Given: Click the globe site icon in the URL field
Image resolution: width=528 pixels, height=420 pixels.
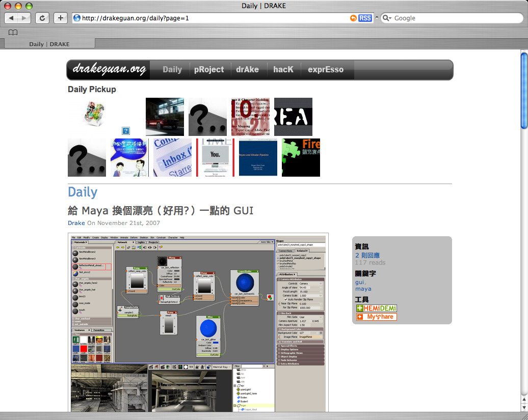Looking at the screenshot, I should tap(77, 18).
